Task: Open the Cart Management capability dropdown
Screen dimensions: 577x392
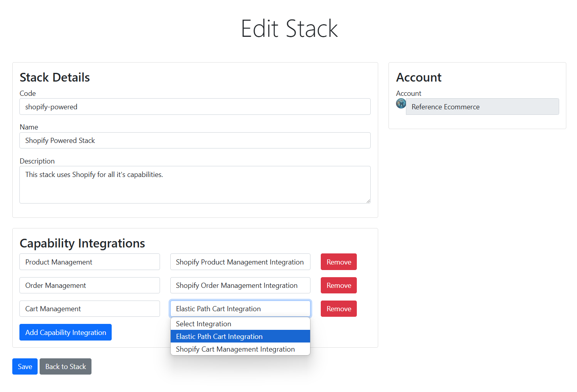Action: point(90,309)
